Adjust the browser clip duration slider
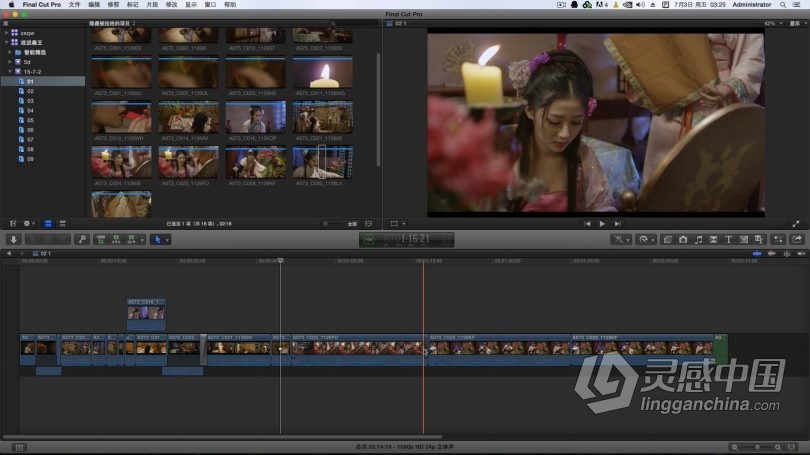810x455 pixels. coord(334,224)
